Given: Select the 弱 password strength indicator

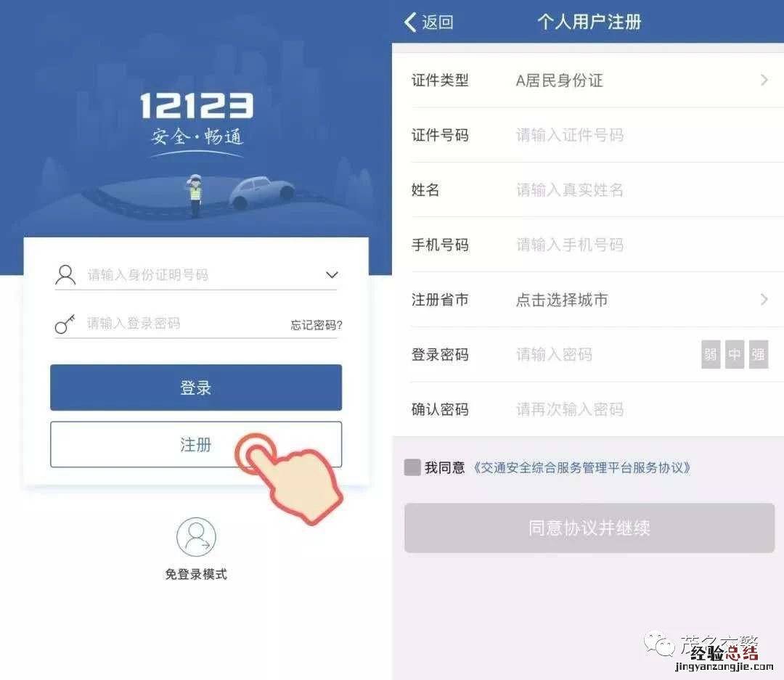Looking at the screenshot, I should [711, 354].
